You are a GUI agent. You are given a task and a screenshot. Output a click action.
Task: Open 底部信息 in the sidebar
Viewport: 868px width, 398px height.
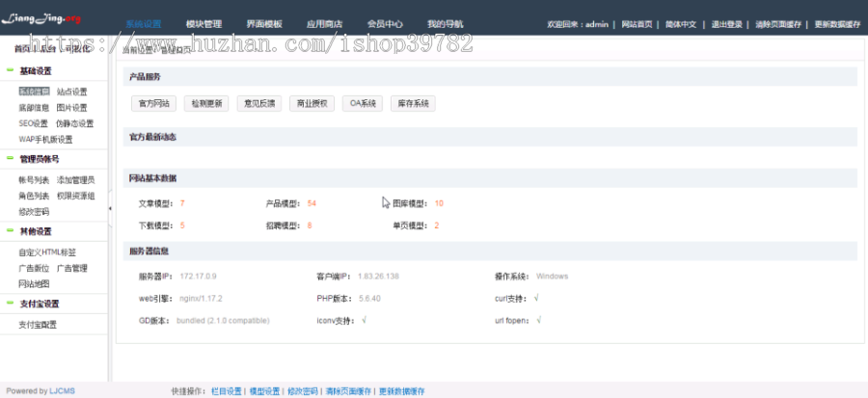pyautogui.click(x=34, y=108)
